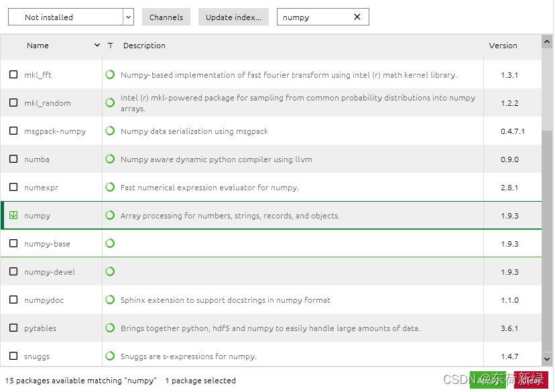
Task: Click the package type icon for pytables
Action: [110, 328]
